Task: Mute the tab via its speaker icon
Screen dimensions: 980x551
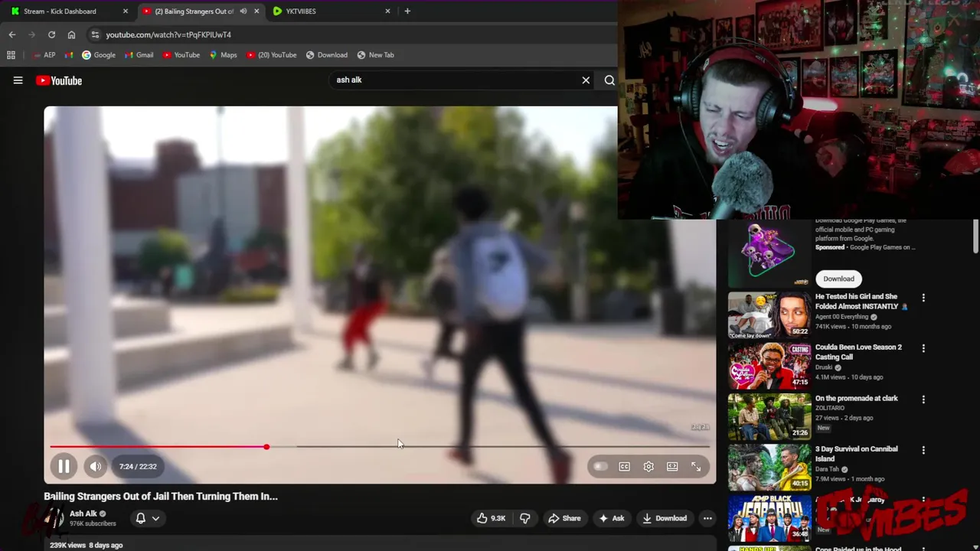Action: pyautogui.click(x=243, y=11)
